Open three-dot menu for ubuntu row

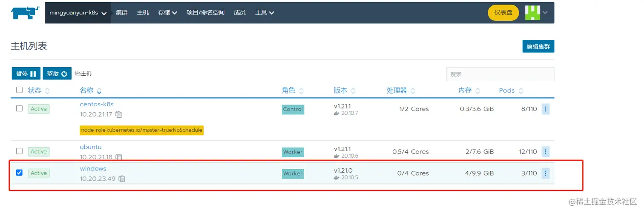point(546,151)
